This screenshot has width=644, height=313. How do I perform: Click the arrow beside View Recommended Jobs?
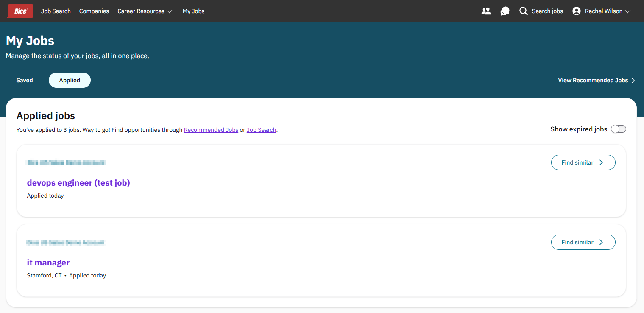coord(633,81)
